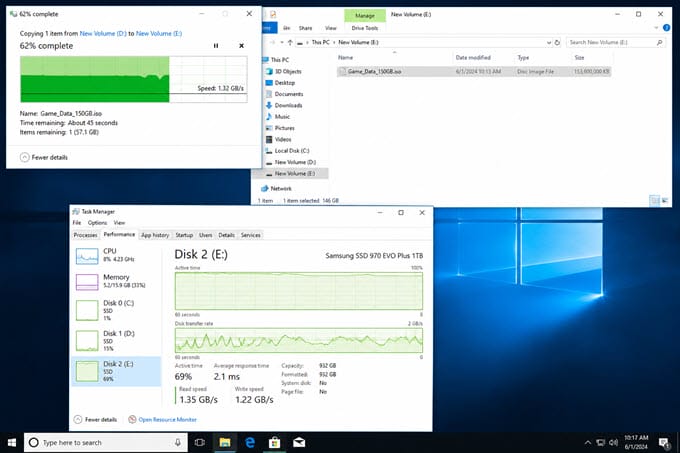
Task: Click the New Volume (D:) source link in copy dialog
Action: (103, 33)
